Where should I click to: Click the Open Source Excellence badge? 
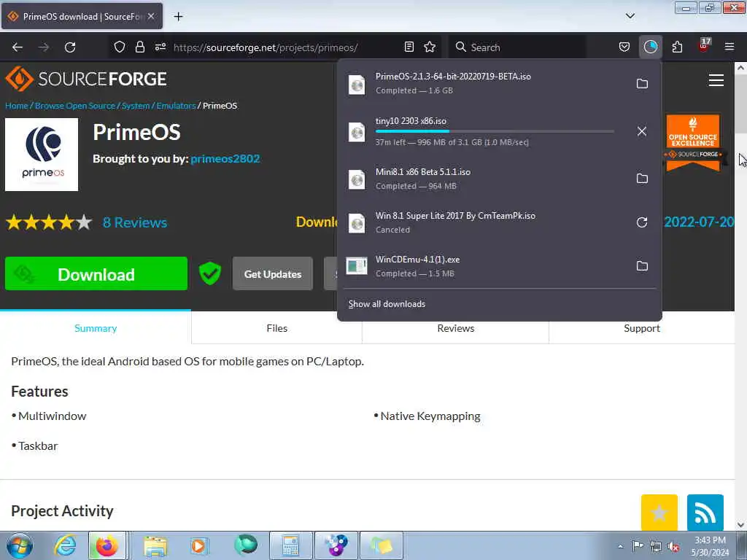tap(693, 142)
